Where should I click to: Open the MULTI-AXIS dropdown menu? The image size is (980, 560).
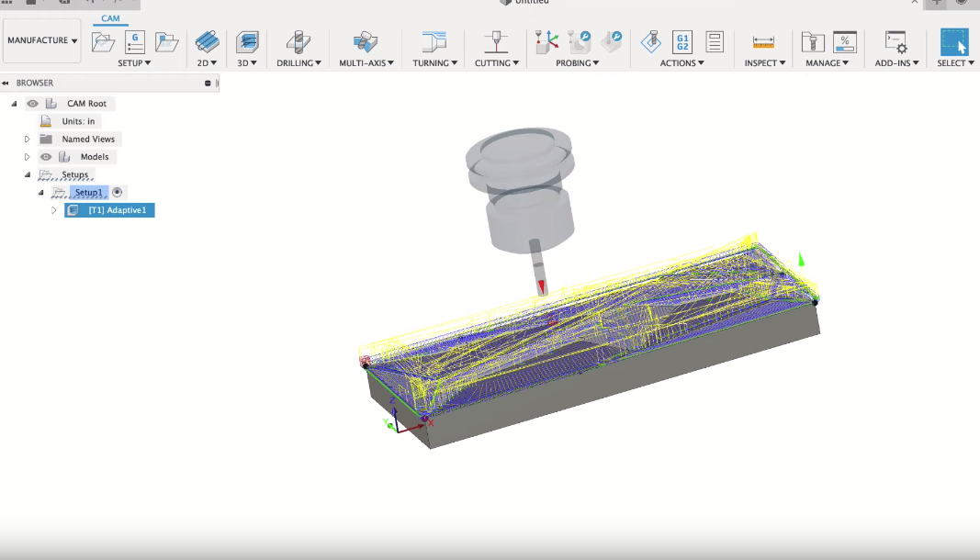366,62
